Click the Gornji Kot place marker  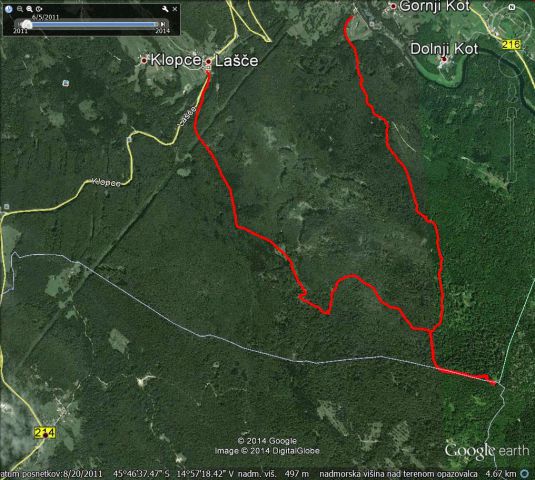393,6
